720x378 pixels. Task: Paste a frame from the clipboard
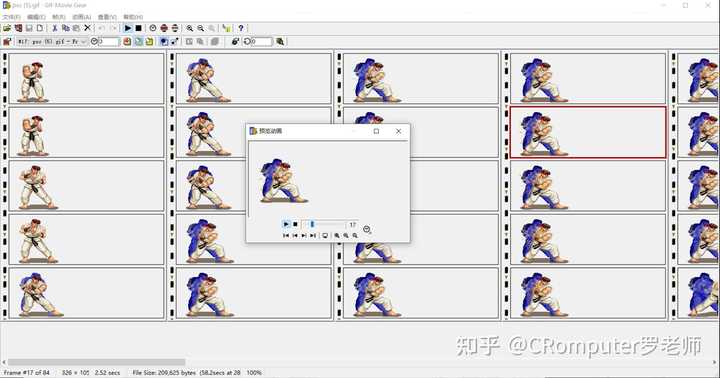[76, 28]
